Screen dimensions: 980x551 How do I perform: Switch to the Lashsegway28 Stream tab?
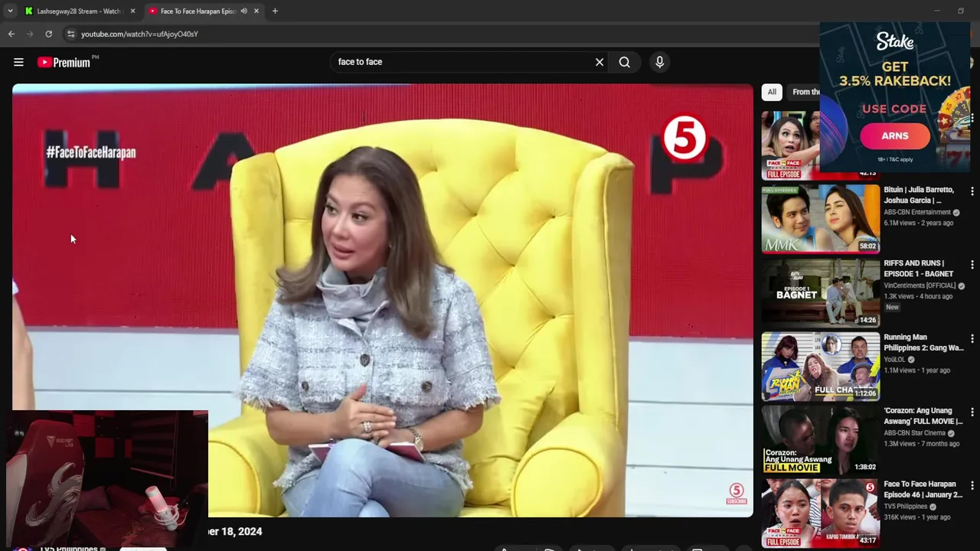[79, 11]
